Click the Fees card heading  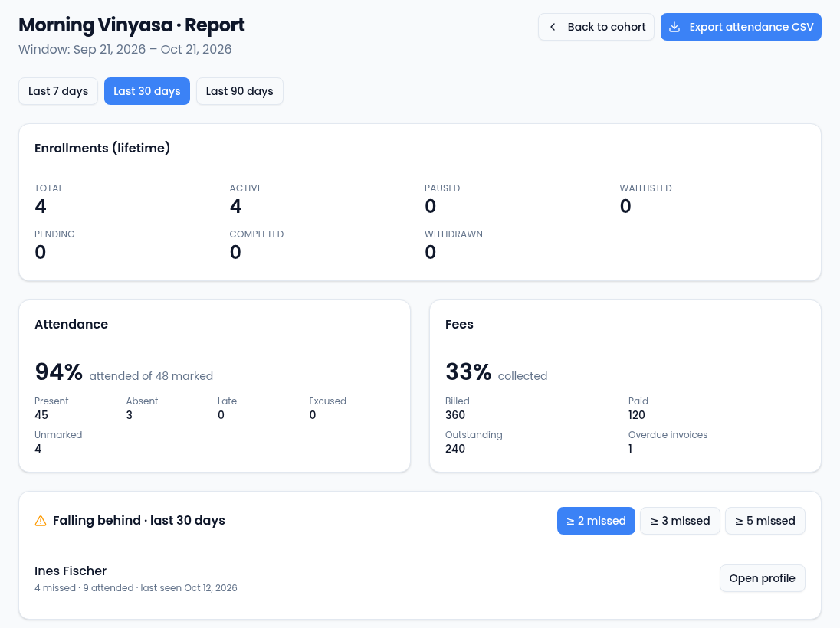pos(459,325)
